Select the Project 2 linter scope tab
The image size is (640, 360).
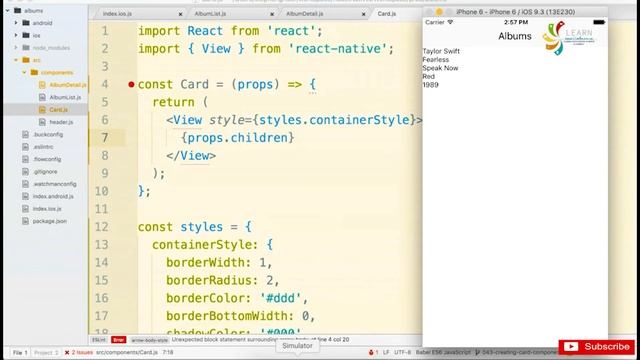click(x=46, y=352)
